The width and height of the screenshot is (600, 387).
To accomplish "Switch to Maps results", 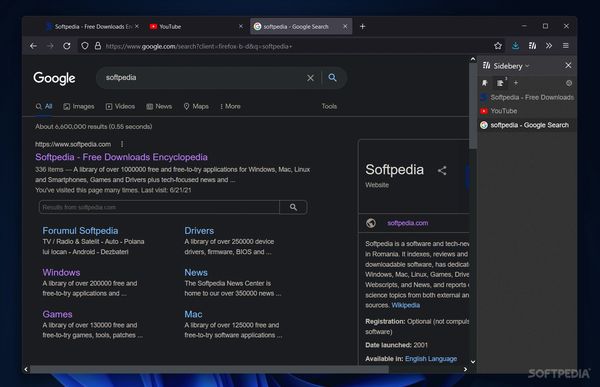I will [196, 106].
